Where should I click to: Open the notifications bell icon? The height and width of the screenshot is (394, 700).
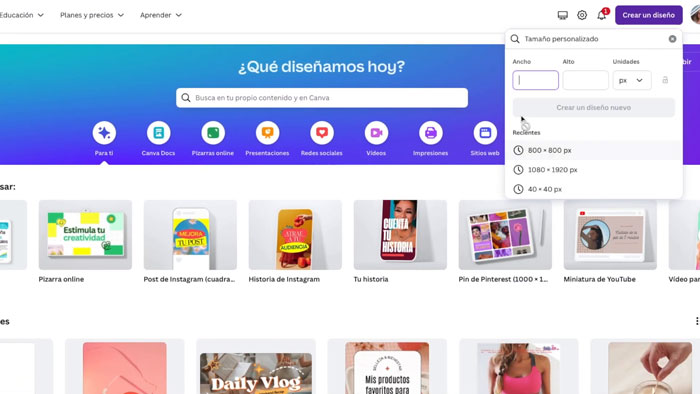coord(602,15)
